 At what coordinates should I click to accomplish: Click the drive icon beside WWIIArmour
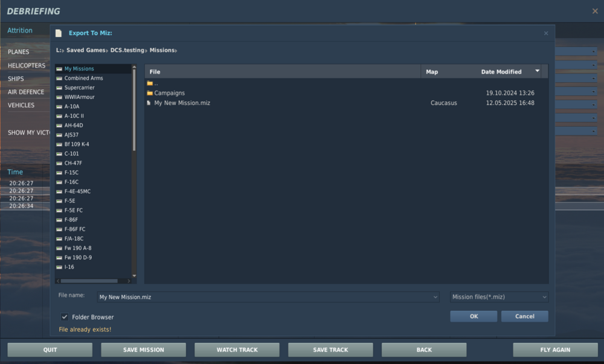(59, 97)
